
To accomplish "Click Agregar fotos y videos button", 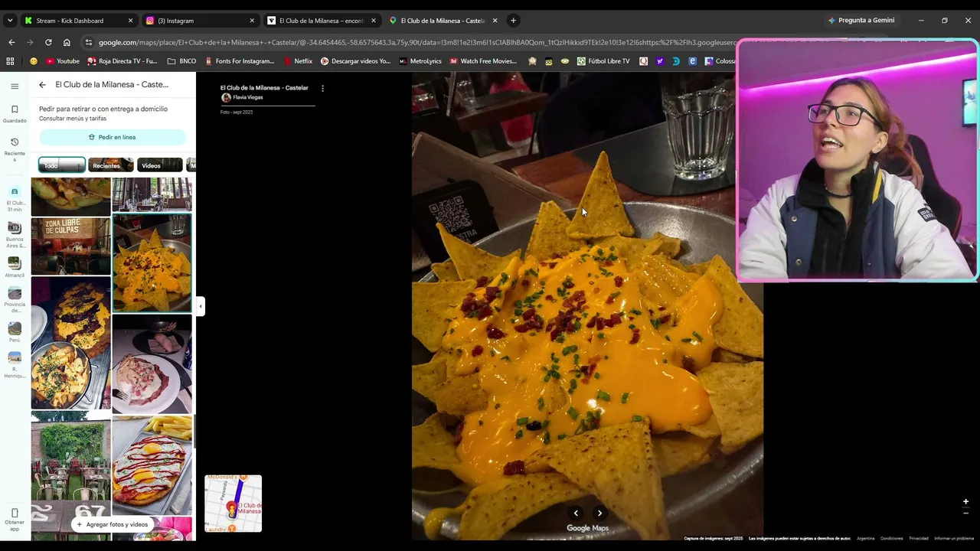I will (112, 524).
